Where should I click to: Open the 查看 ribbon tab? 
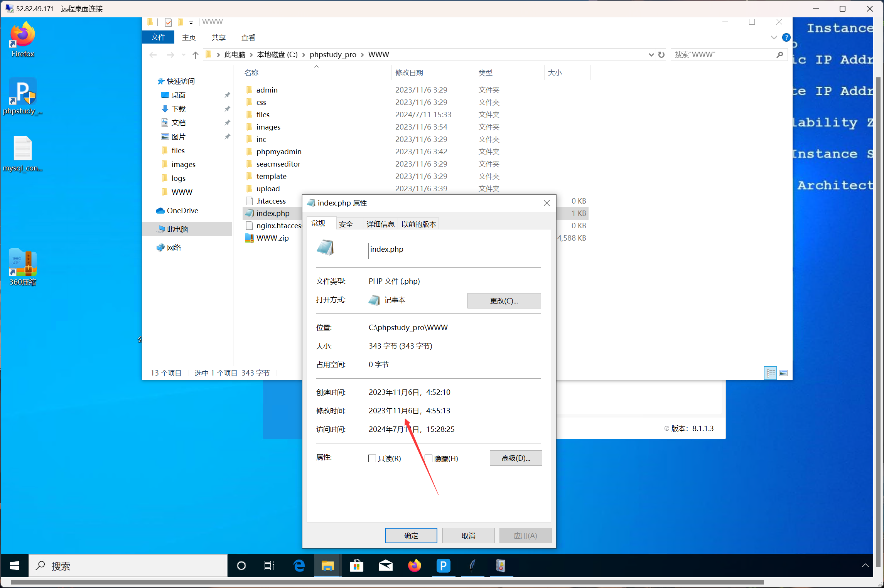pyautogui.click(x=248, y=37)
